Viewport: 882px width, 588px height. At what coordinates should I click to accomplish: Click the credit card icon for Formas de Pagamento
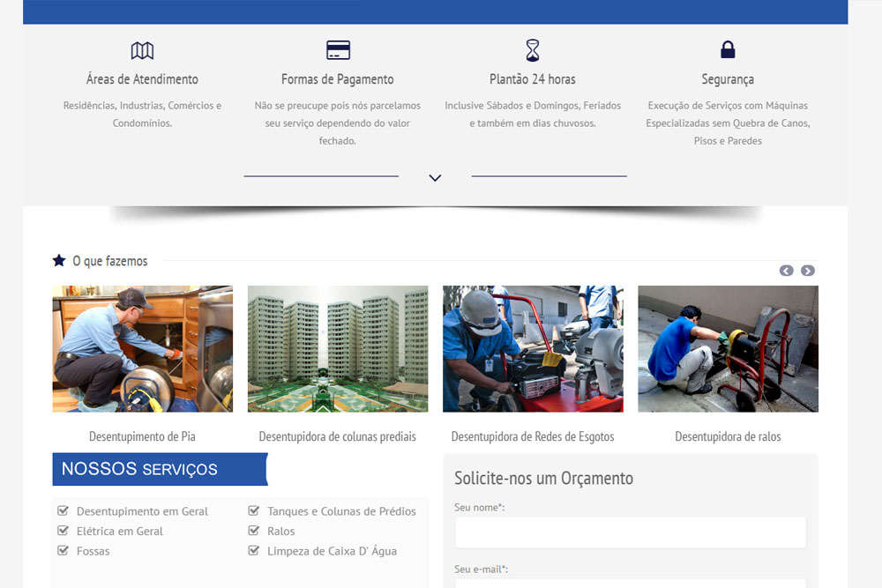point(338,50)
